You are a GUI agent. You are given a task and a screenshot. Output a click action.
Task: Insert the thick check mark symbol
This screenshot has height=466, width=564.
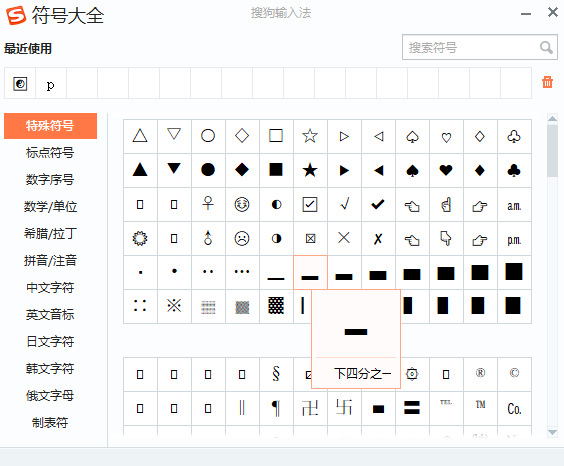tap(378, 204)
